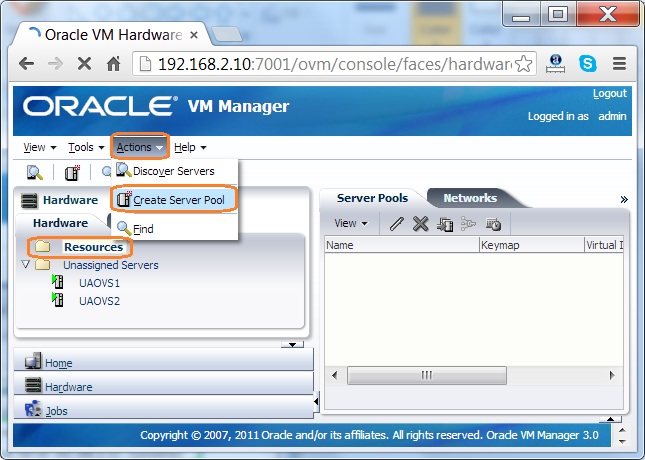The width and height of the screenshot is (645, 460).
Task: Click the Jobs icon in navigation
Action: point(33,409)
